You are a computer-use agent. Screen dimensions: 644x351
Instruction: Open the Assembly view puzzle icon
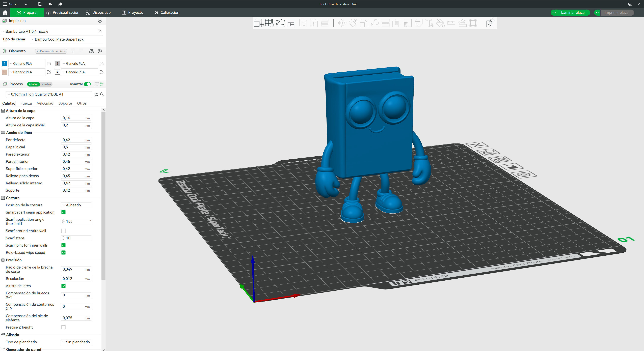coord(490,23)
